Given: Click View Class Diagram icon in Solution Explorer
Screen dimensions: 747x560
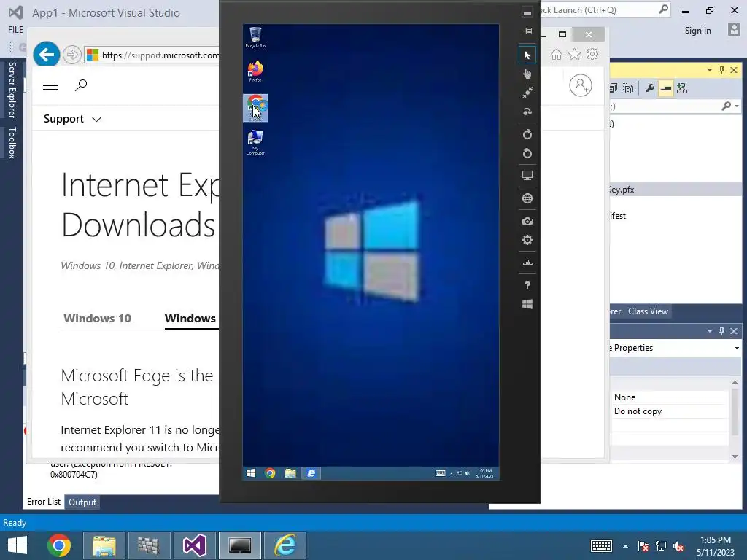Looking at the screenshot, I should coord(682,88).
